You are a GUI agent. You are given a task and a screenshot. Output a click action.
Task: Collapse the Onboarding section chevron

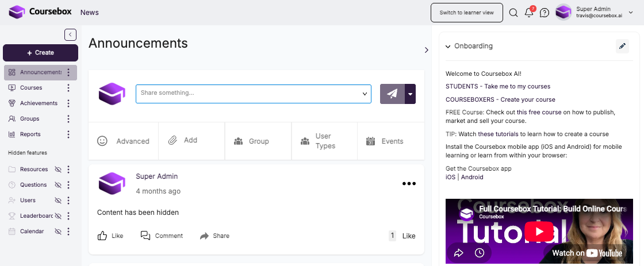(448, 47)
